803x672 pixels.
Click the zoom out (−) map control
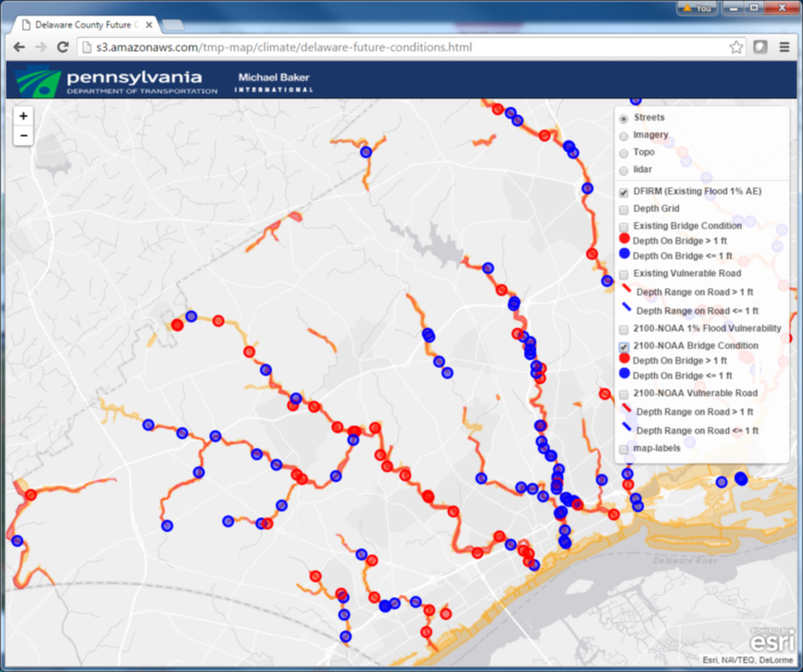(x=23, y=135)
